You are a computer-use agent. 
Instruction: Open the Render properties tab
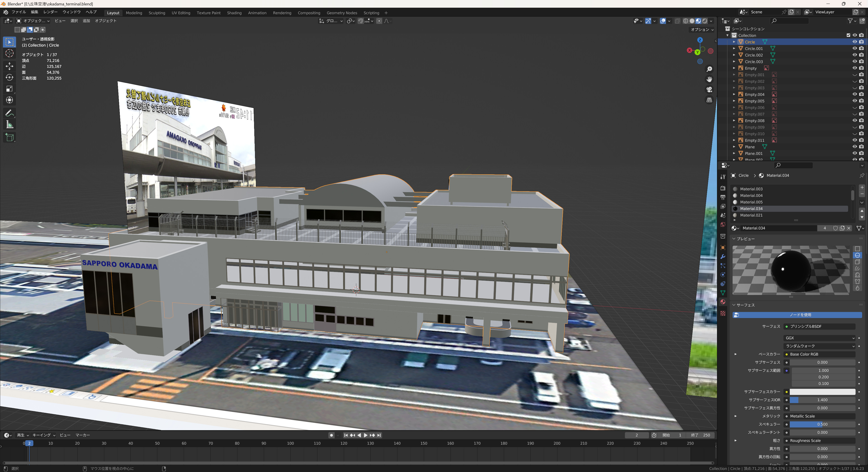pyautogui.click(x=723, y=188)
